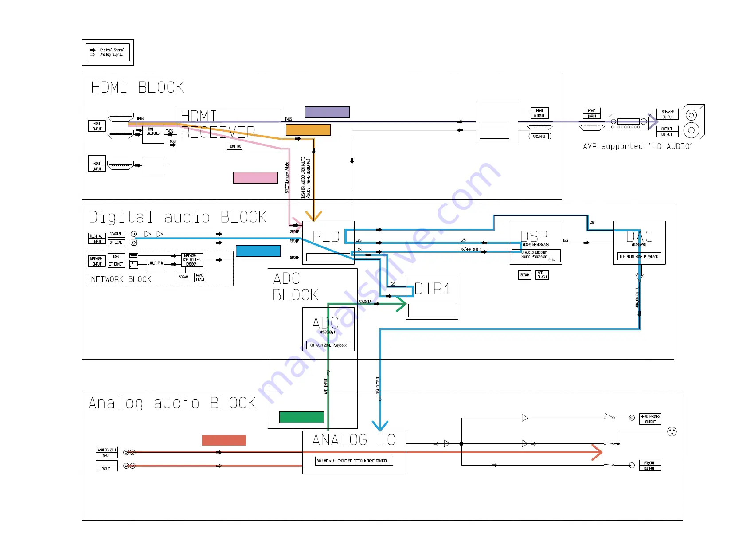Click the 'HDMI OUTPUT' label

(539, 113)
